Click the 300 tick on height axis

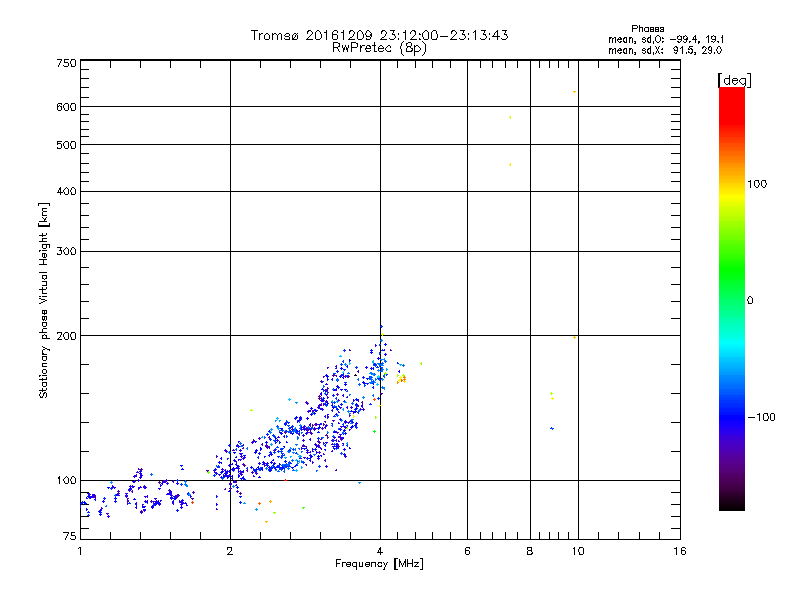(x=66, y=251)
